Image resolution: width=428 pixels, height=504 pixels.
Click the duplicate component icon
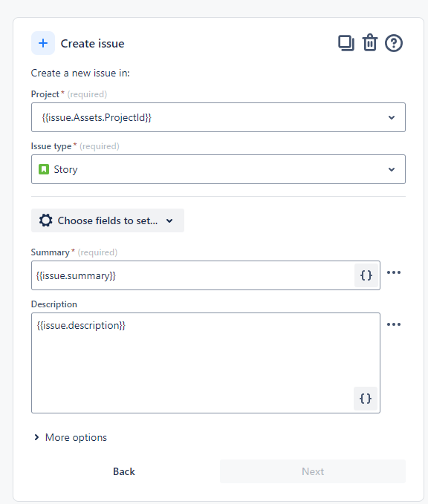(x=346, y=43)
